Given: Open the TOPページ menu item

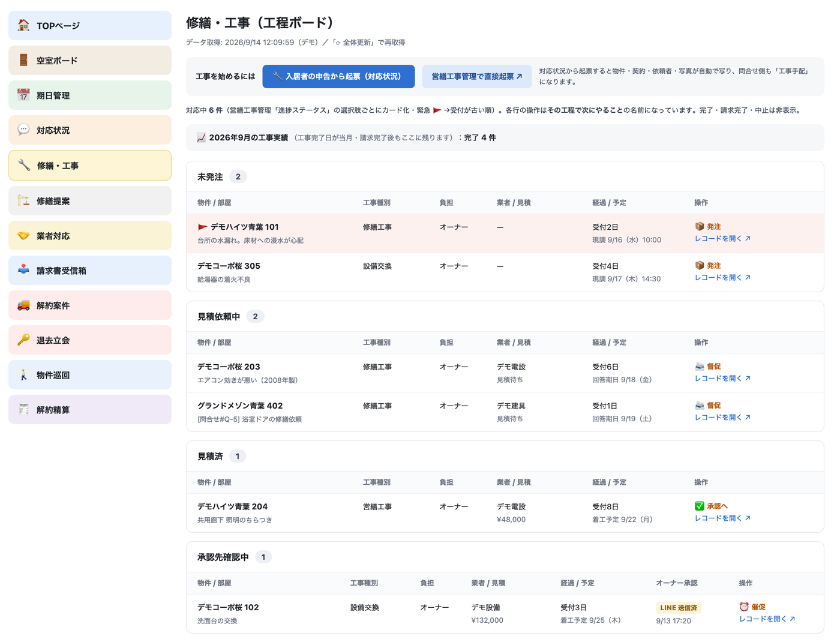Looking at the screenshot, I should (90, 25).
